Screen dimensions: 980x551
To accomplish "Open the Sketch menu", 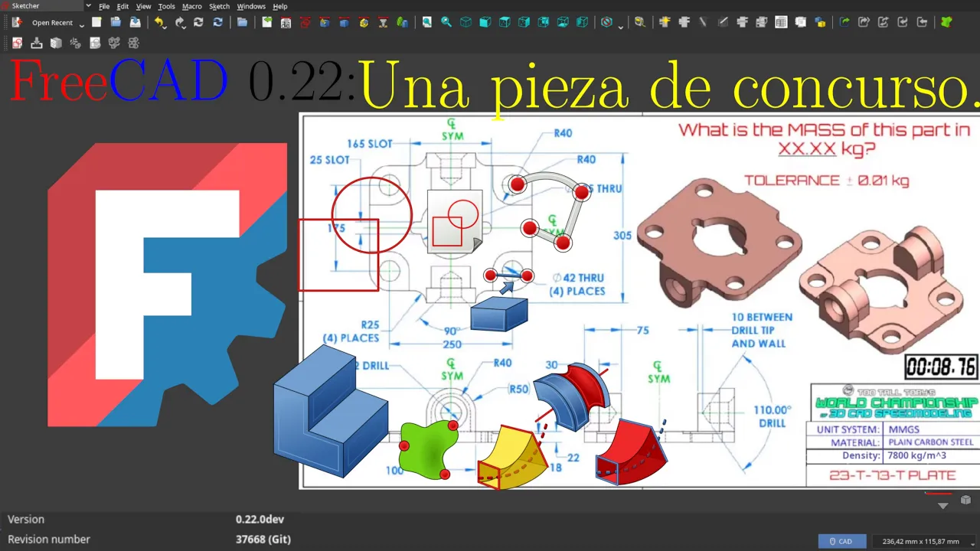I will click(x=220, y=6).
